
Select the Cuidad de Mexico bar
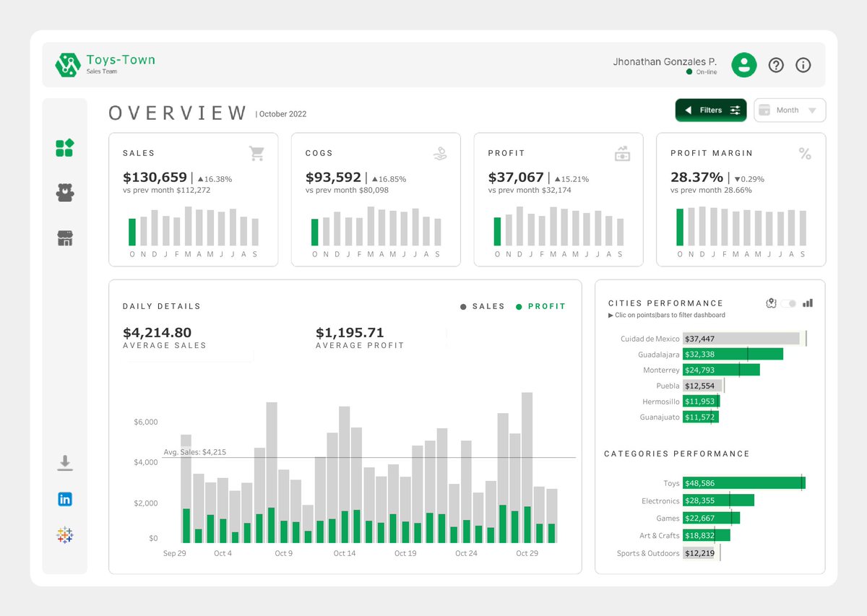[x=741, y=338]
